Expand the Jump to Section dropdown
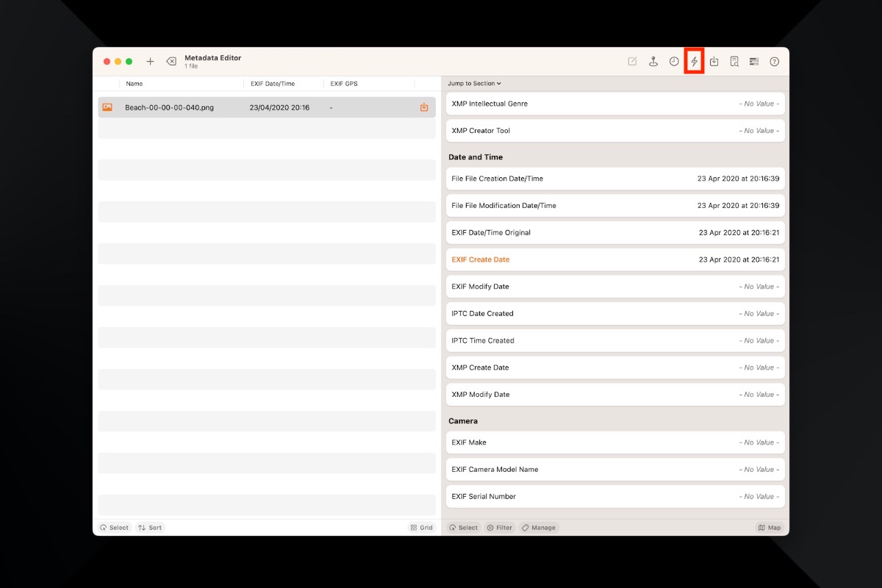This screenshot has height=588, width=882. coord(474,84)
